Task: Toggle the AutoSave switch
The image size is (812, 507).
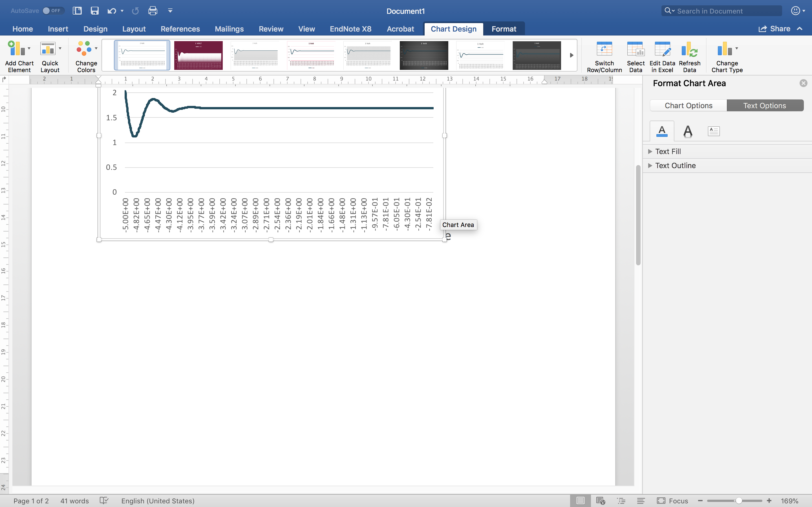Action: pyautogui.click(x=53, y=11)
